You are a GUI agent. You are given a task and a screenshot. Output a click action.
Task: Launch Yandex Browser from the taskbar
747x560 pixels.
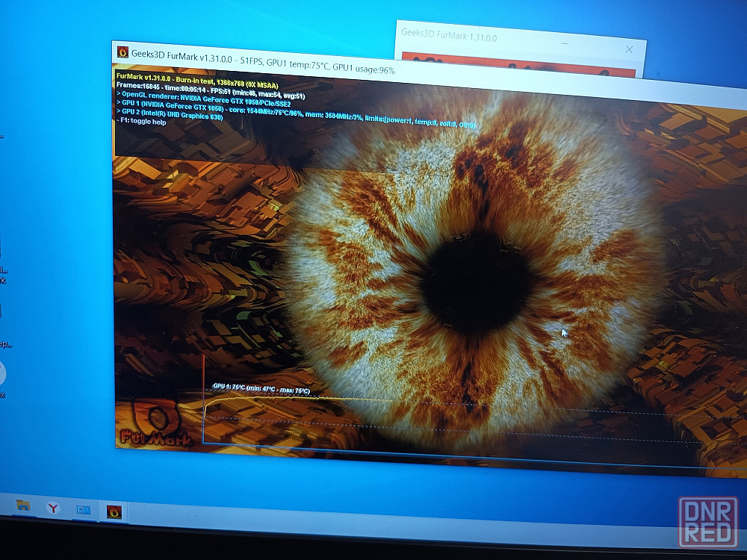click(53, 508)
